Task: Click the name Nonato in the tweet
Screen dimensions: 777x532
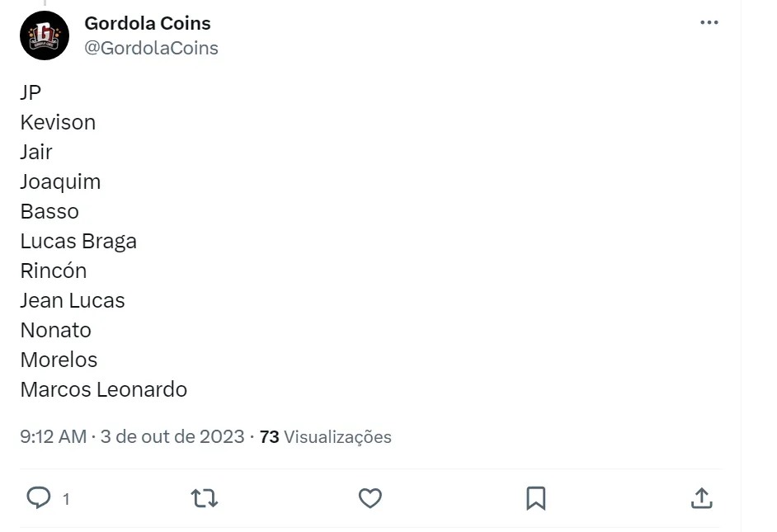Action: [56, 330]
